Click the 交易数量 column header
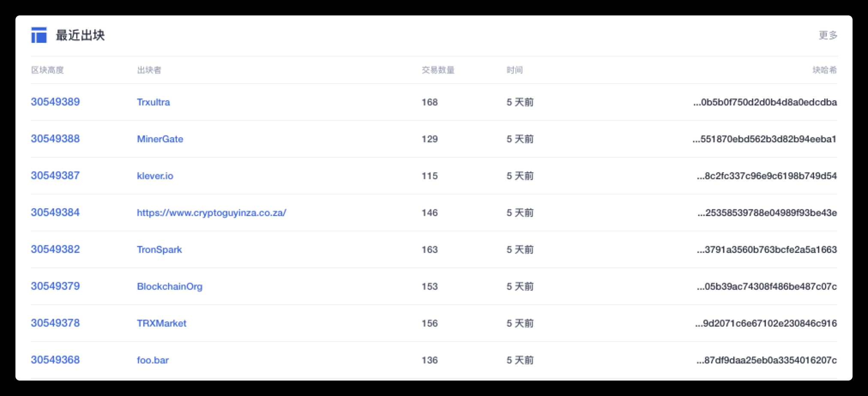 pyautogui.click(x=438, y=70)
